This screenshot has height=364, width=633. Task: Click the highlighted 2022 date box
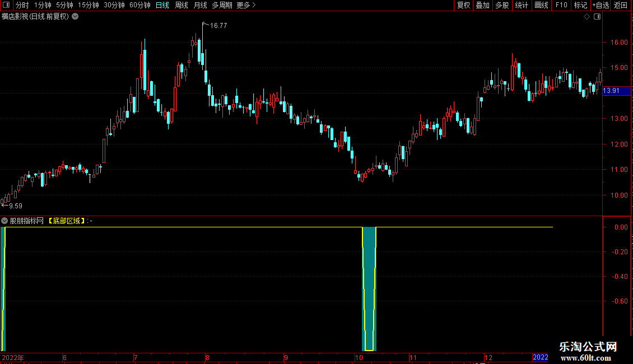click(x=541, y=357)
